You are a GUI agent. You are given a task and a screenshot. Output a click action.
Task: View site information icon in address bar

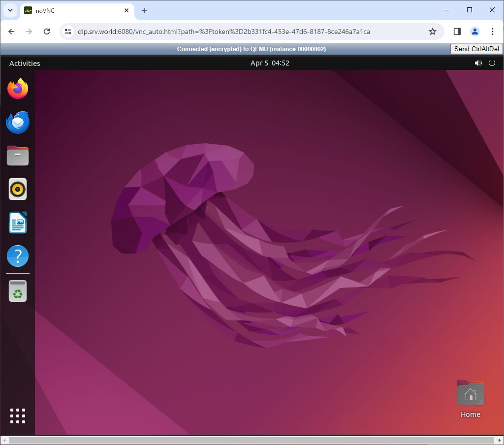point(68,32)
